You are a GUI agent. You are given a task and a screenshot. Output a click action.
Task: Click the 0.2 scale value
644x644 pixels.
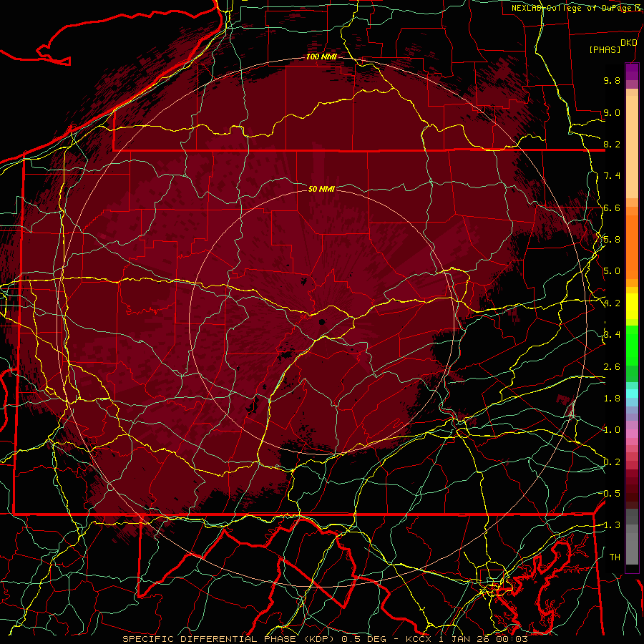point(612,462)
